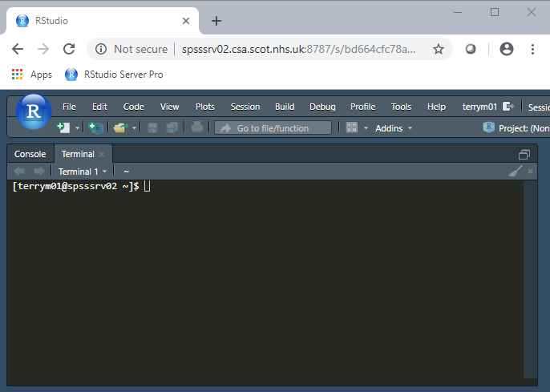This screenshot has width=550, height=392.
Task: Expand workspace panes layout dropdown arrow
Action: tap(366, 128)
